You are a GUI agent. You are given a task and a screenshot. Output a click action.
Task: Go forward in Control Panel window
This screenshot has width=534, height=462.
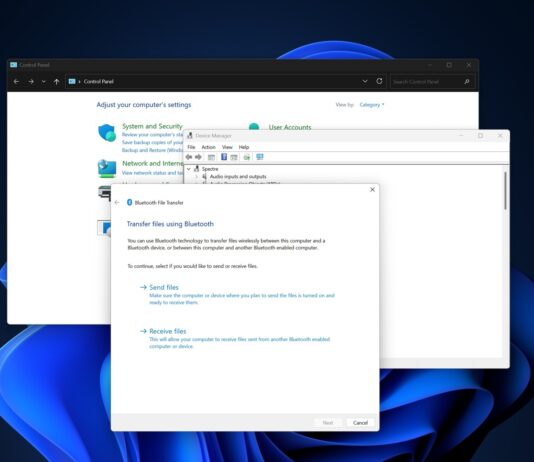pyautogui.click(x=31, y=82)
